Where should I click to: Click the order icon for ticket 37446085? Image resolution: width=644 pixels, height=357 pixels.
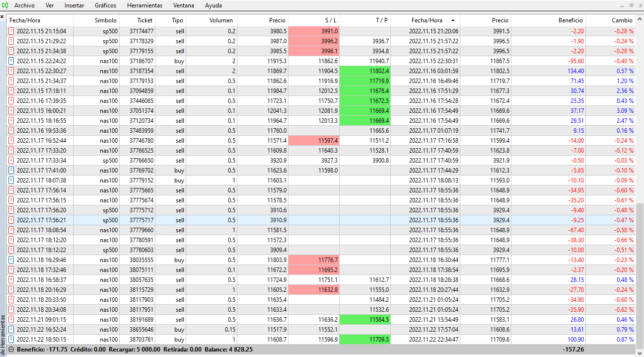tap(11, 101)
